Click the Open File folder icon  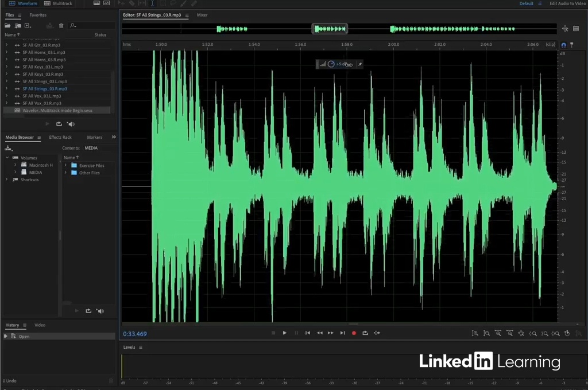[8, 26]
